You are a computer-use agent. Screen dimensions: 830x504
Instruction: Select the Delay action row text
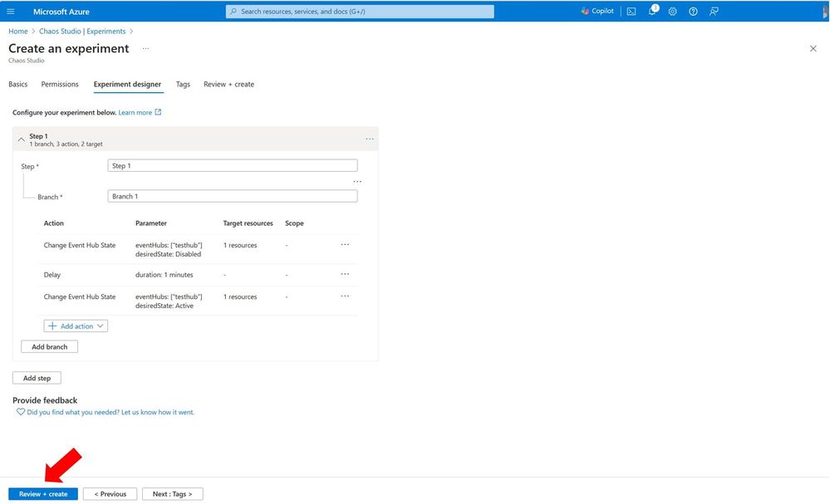pyautogui.click(x=52, y=275)
